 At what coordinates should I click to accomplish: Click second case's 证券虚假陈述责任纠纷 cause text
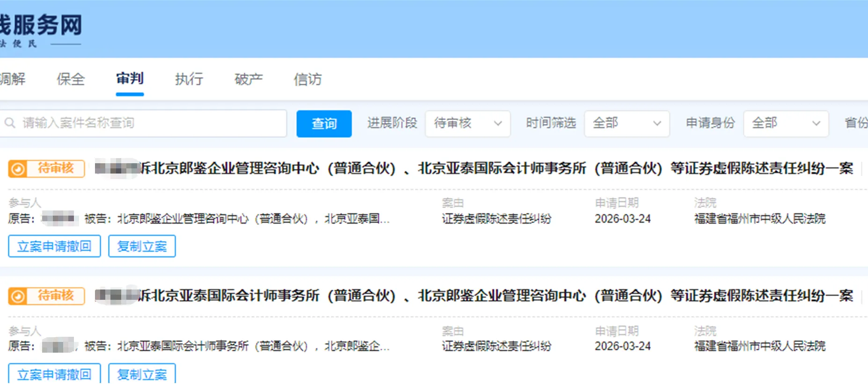[496, 346]
